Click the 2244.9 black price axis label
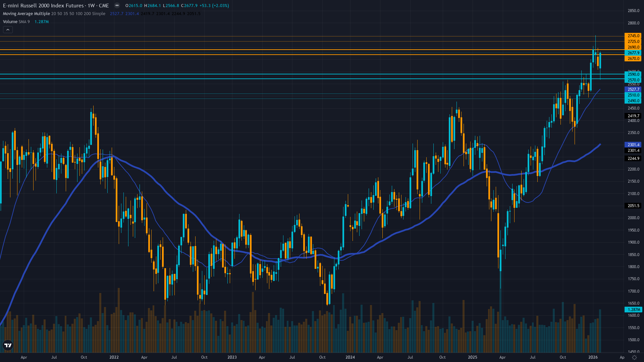Viewport: 644px width, 362px height. coord(633,159)
